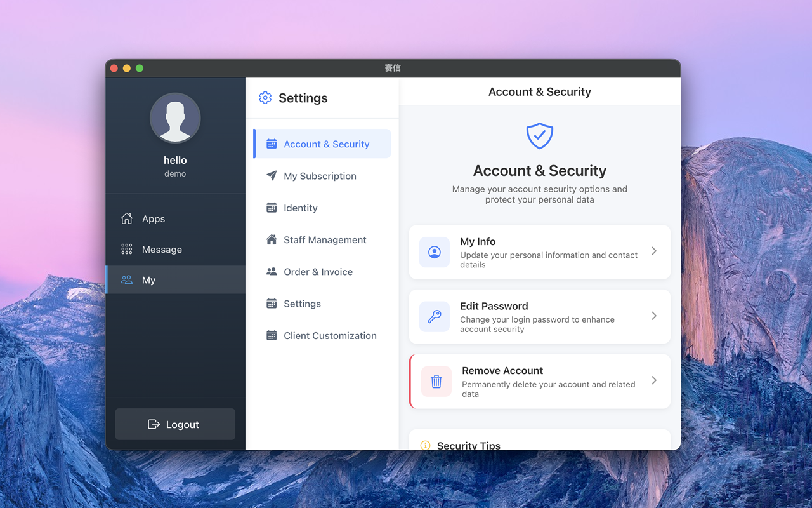This screenshot has height=508, width=812.
Task: Click the Settings panel title text
Action: tap(303, 98)
